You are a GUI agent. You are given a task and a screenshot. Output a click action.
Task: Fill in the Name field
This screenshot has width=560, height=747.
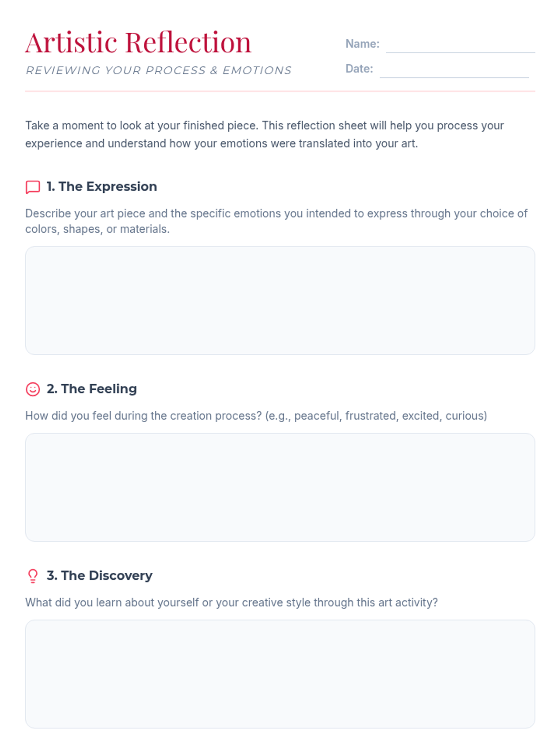460,45
